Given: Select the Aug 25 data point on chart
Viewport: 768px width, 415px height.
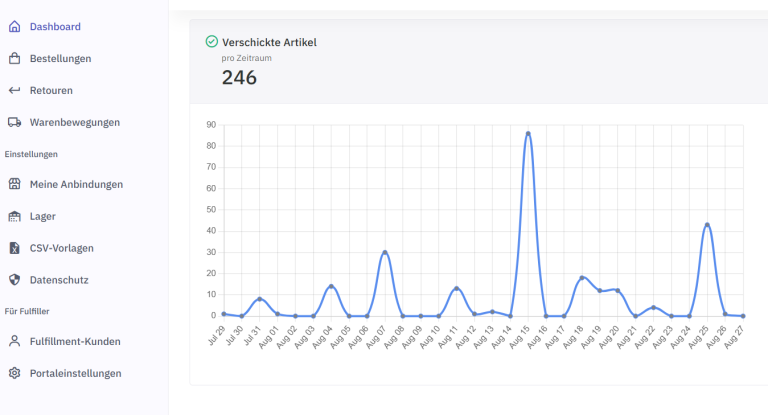Looking at the screenshot, I should tap(707, 224).
